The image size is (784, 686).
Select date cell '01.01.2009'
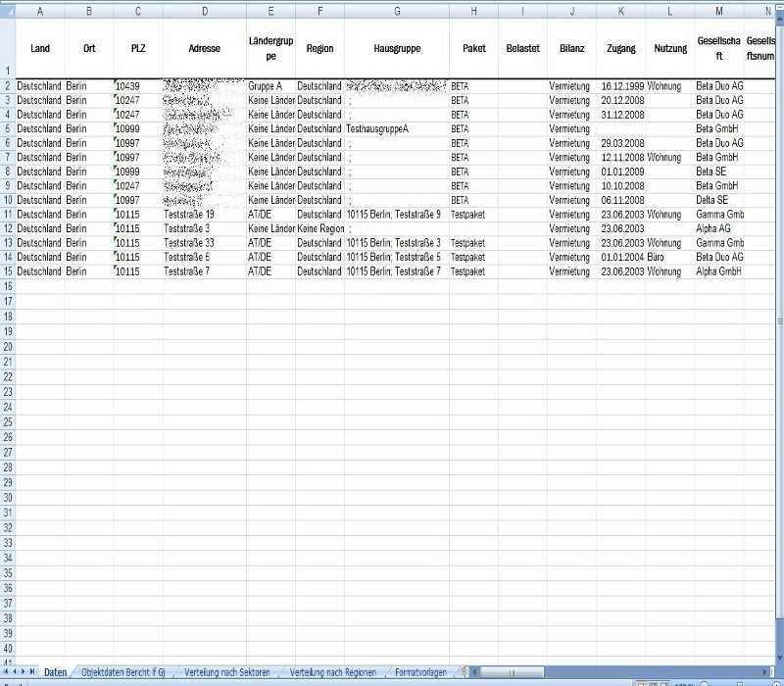621,171
